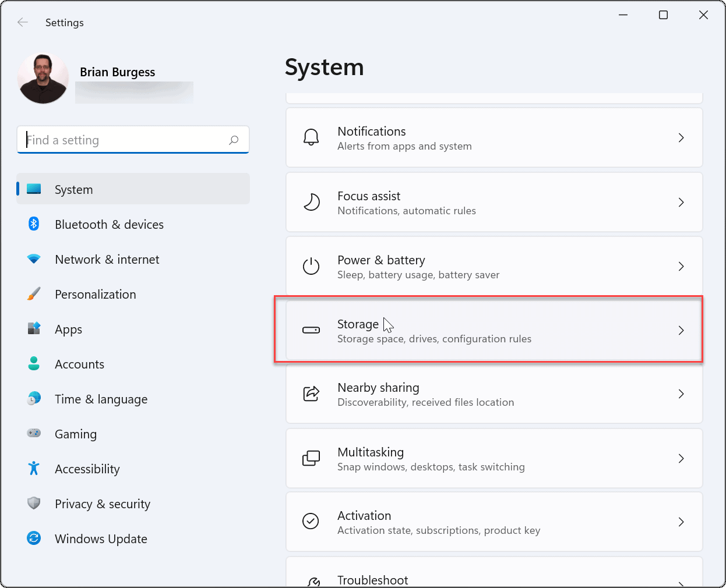Viewport: 726px width, 588px height.
Task: Click the back arrow next to Settings
Action: pyautogui.click(x=23, y=22)
